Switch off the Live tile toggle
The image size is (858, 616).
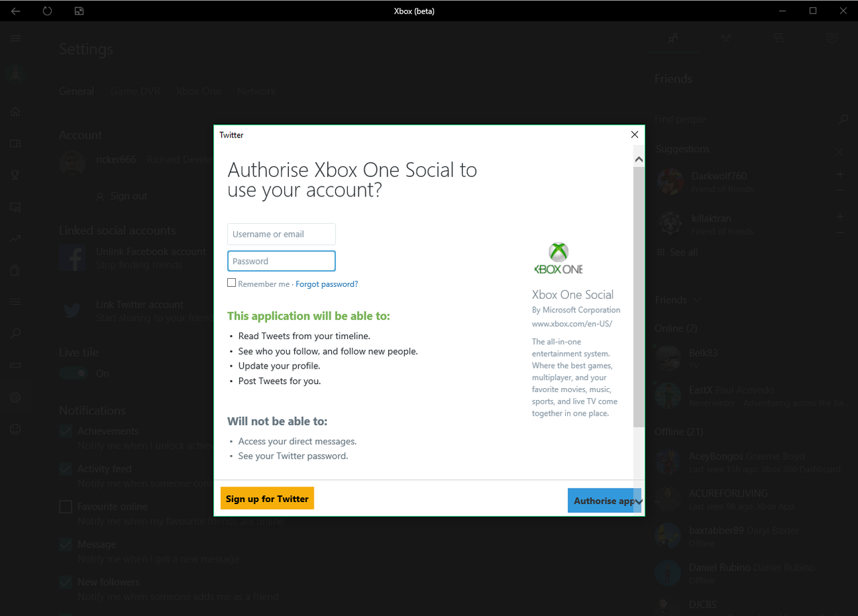coord(73,373)
